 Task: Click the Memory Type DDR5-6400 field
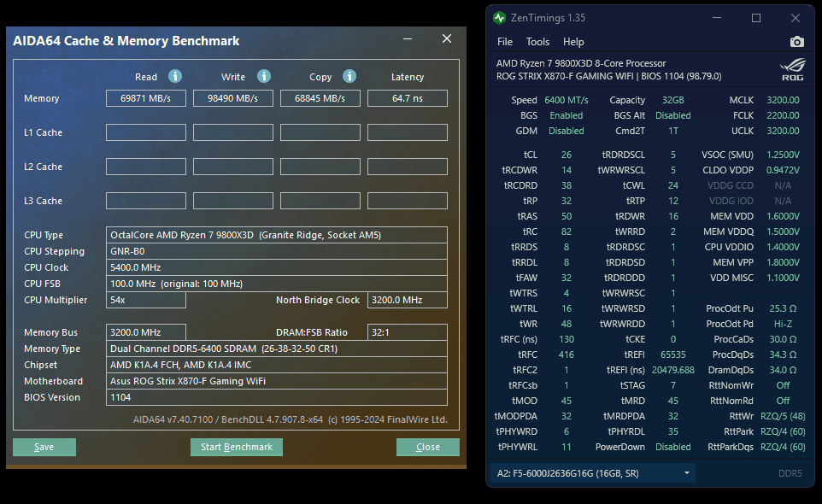click(276, 349)
